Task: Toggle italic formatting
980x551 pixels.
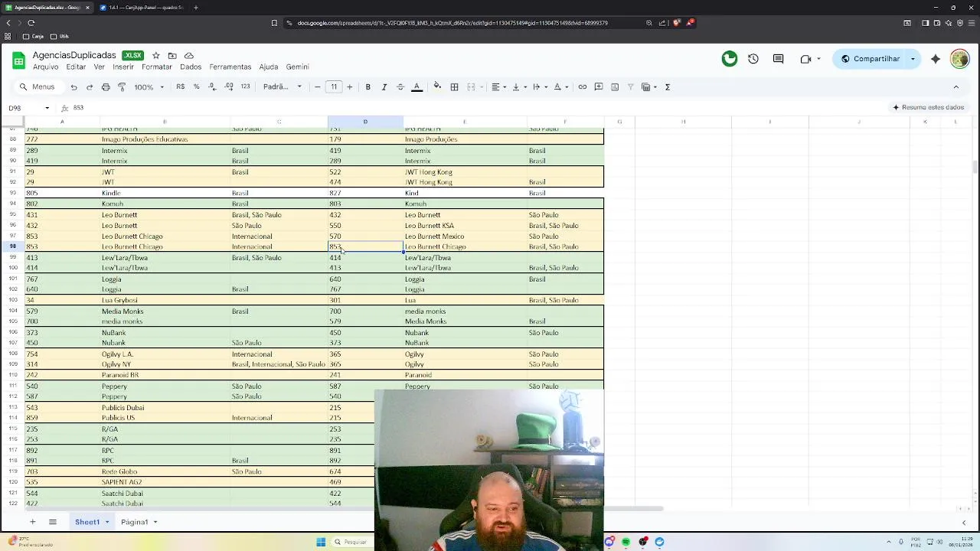Action: (x=384, y=87)
